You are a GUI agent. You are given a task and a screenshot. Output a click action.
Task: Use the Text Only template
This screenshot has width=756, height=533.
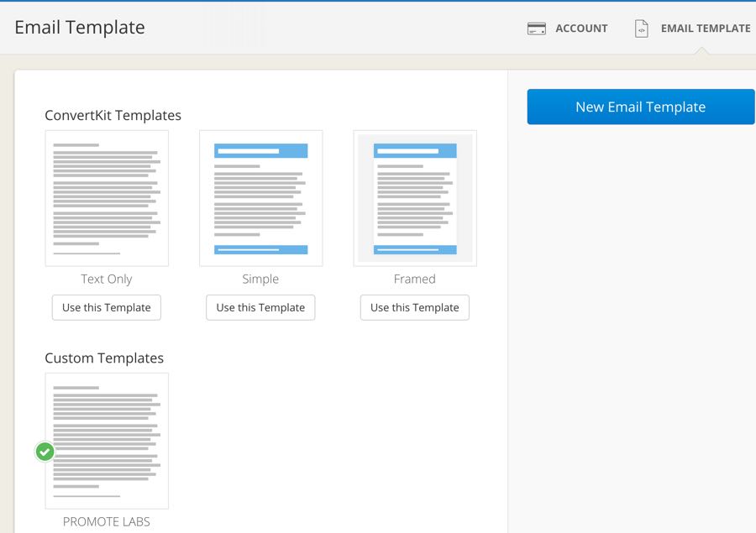[x=107, y=307]
